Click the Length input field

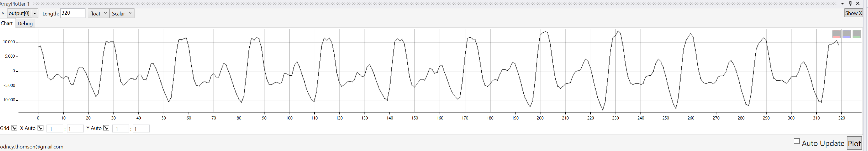(x=73, y=13)
